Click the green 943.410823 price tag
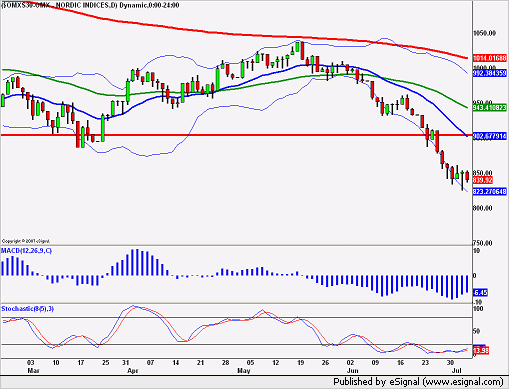This screenshot has width=509, height=389. [490, 108]
